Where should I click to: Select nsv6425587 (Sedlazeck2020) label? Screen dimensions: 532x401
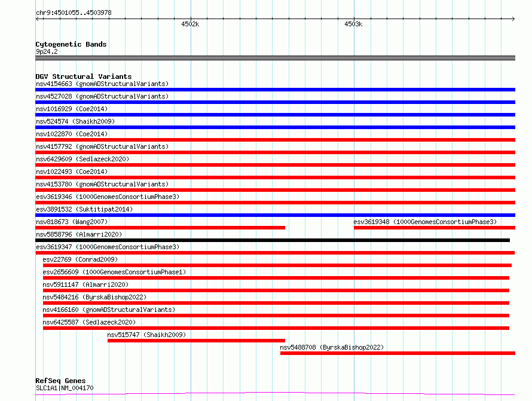click(x=89, y=322)
